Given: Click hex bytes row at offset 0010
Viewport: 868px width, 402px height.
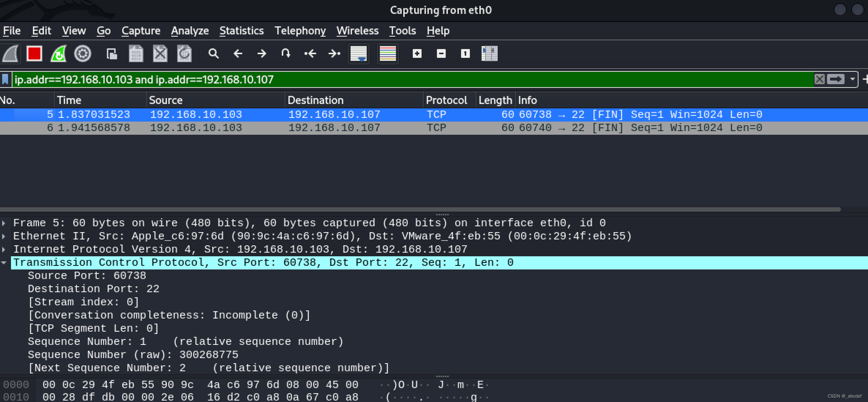Looking at the screenshot, I should pyautogui.click(x=201, y=397).
